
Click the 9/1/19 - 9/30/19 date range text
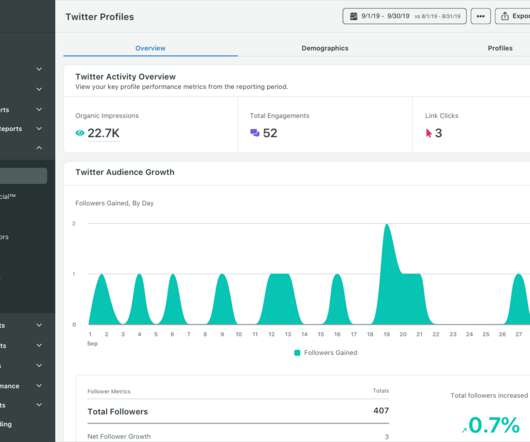click(x=385, y=16)
